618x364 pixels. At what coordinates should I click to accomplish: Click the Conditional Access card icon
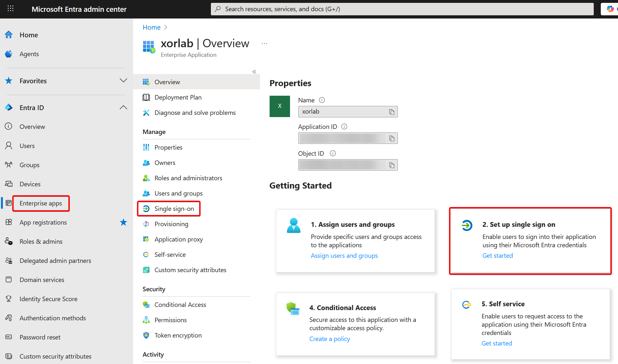point(293,309)
